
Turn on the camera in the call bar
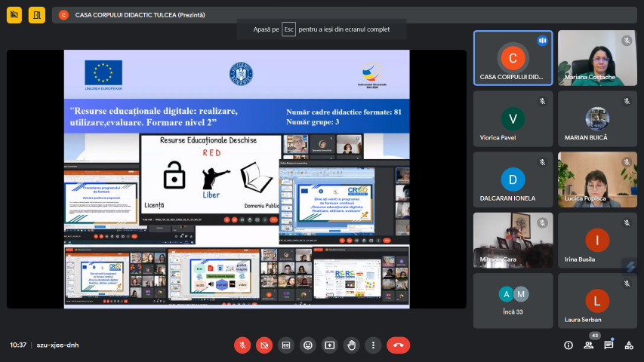(x=264, y=345)
